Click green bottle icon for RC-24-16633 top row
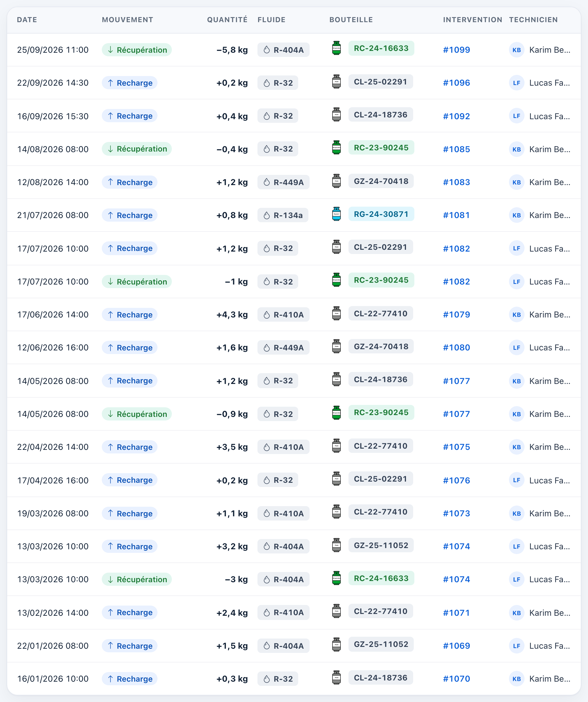The width and height of the screenshot is (588, 702). tap(337, 48)
